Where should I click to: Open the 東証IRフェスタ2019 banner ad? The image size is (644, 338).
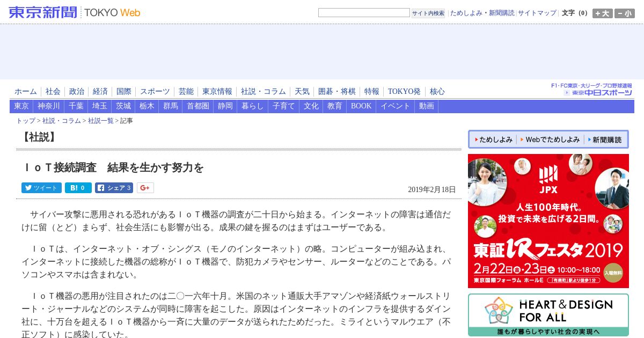tap(548, 221)
